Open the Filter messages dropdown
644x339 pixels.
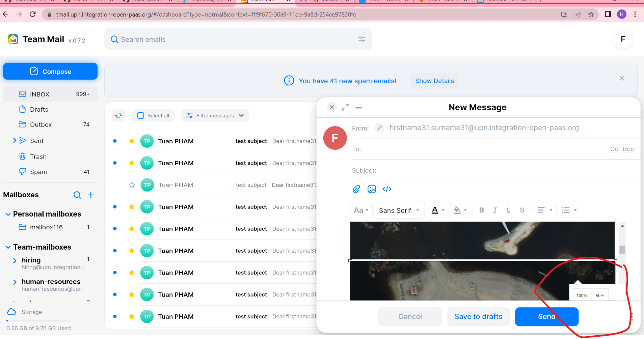[x=215, y=115]
